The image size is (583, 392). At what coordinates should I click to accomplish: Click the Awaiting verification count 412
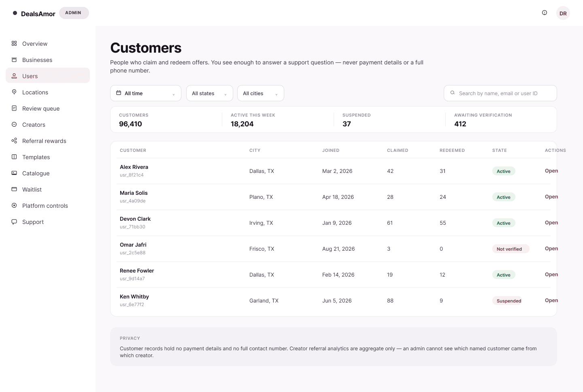pos(460,124)
